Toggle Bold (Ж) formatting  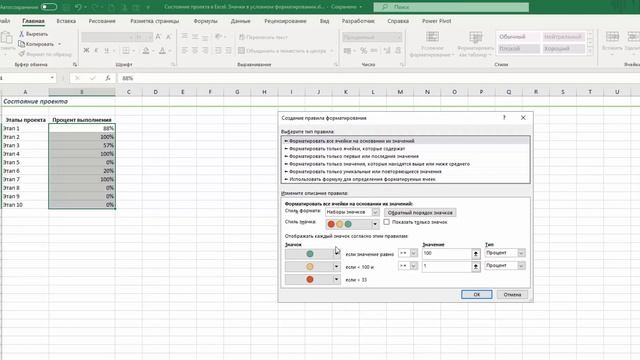[x=86, y=50]
